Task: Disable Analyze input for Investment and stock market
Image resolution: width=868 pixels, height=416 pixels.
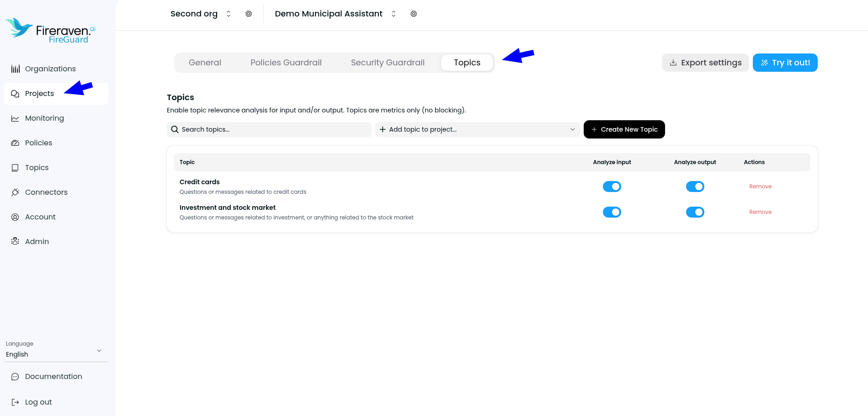Action: click(612, 212)
